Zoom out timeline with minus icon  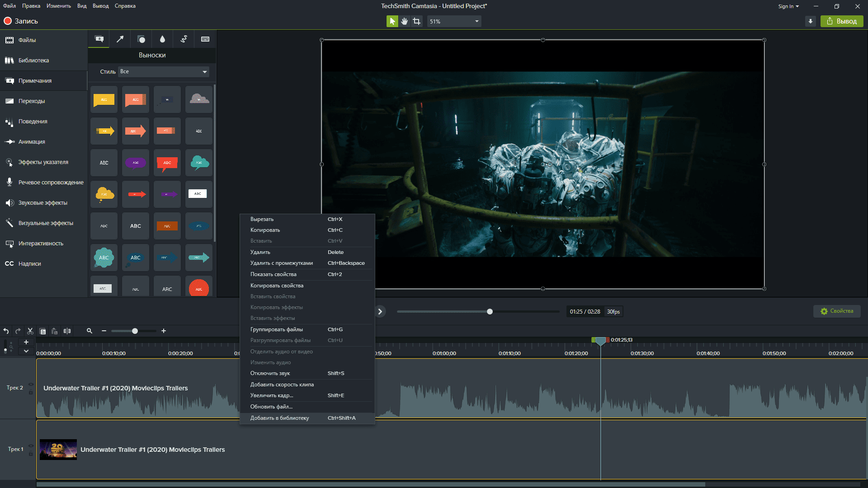(104, 331)
